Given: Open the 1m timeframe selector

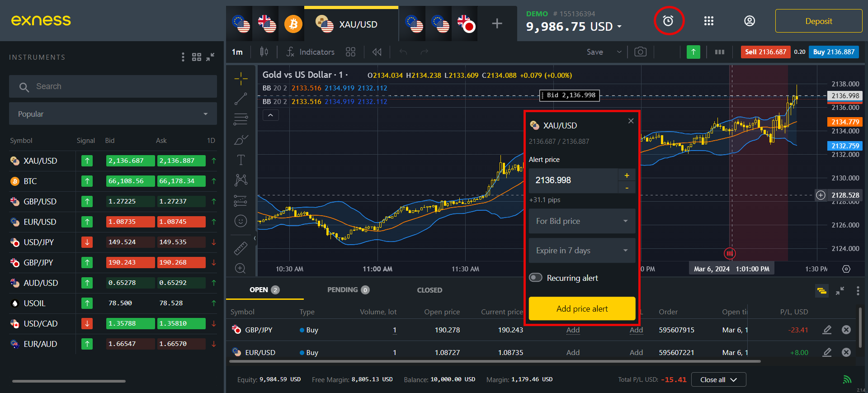Looking at the screenshot, I should pyautogui.click(x=237, y=52).
